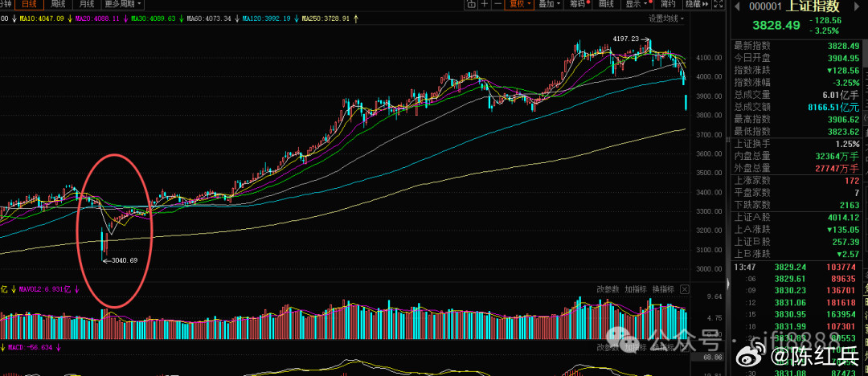Close the volume indicator panel

(684, 289)
